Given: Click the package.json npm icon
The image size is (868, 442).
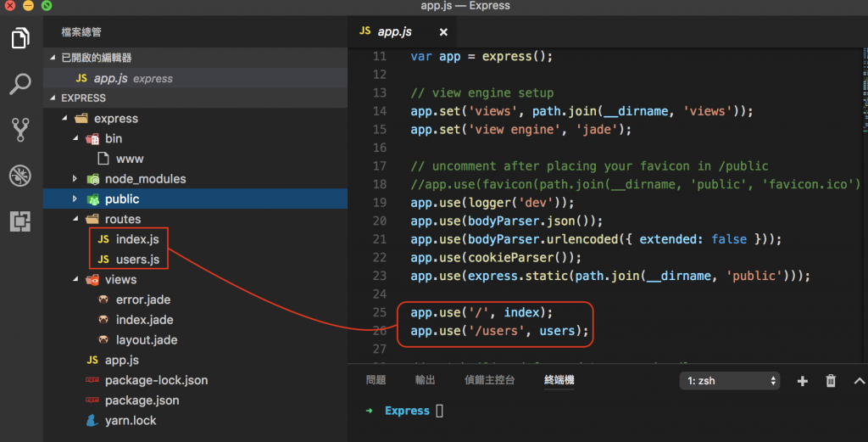Looking at the screenshot, I should pyautogui.click(x=92, y=400).
